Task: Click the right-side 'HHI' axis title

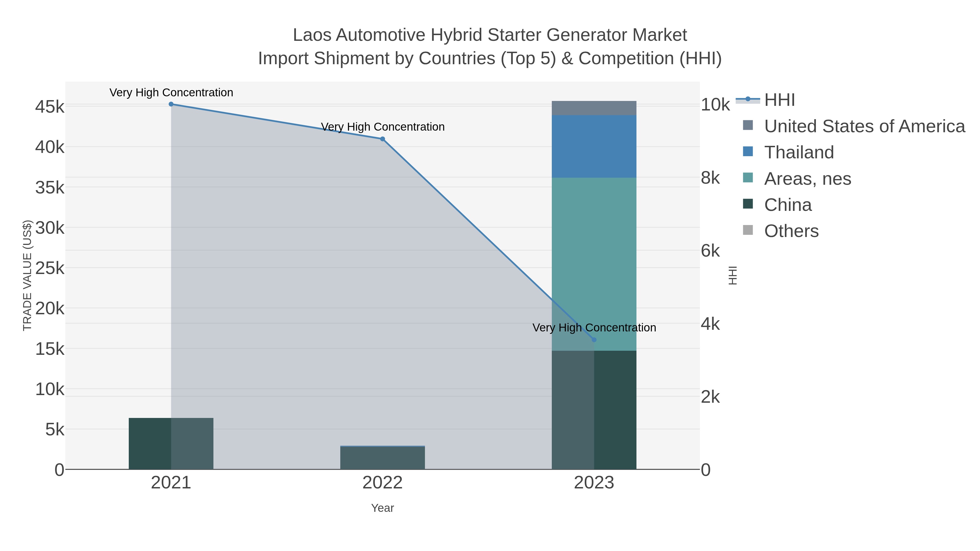Action: [733, 275]
